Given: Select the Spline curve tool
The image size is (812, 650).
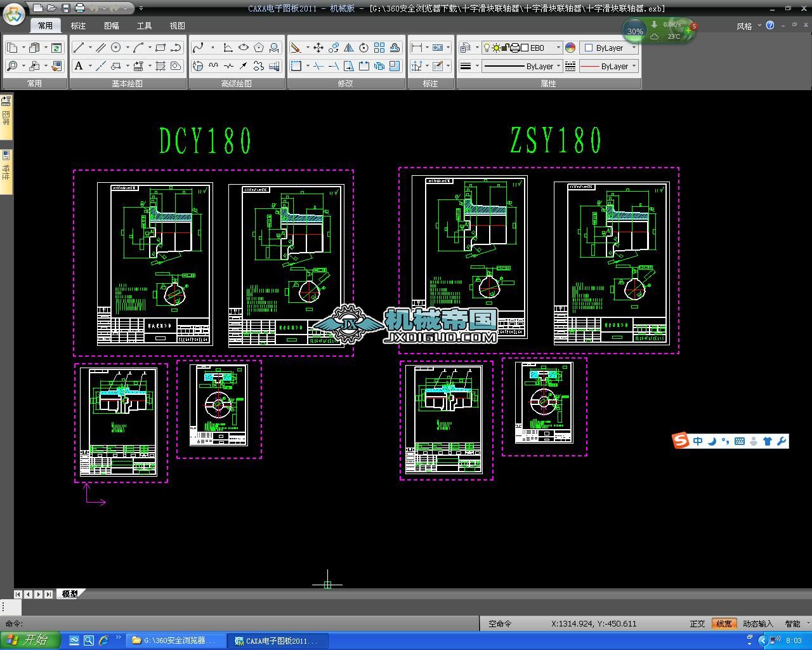Looking at the screenshot, I should pos(198,48).
